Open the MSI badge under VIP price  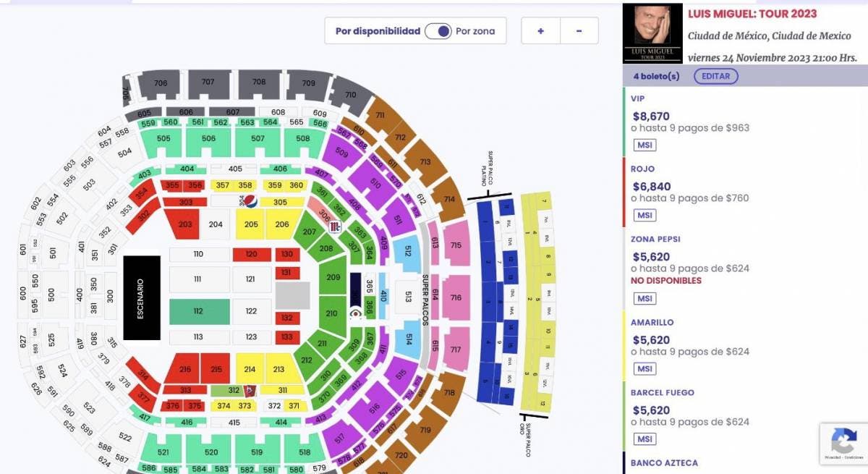[644, 145]
